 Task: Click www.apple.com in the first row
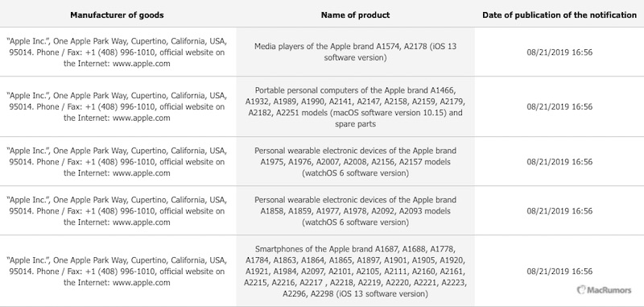[x=142, y=64]
